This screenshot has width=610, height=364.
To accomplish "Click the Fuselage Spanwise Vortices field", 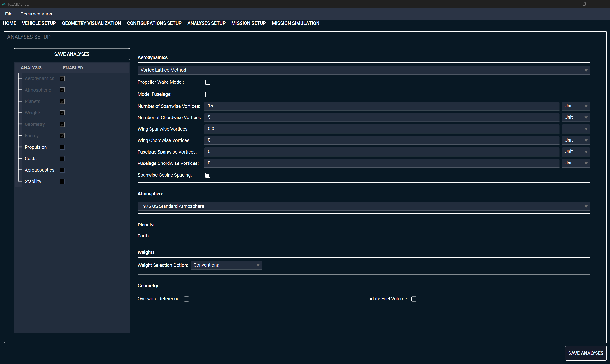I will point(382,152).
